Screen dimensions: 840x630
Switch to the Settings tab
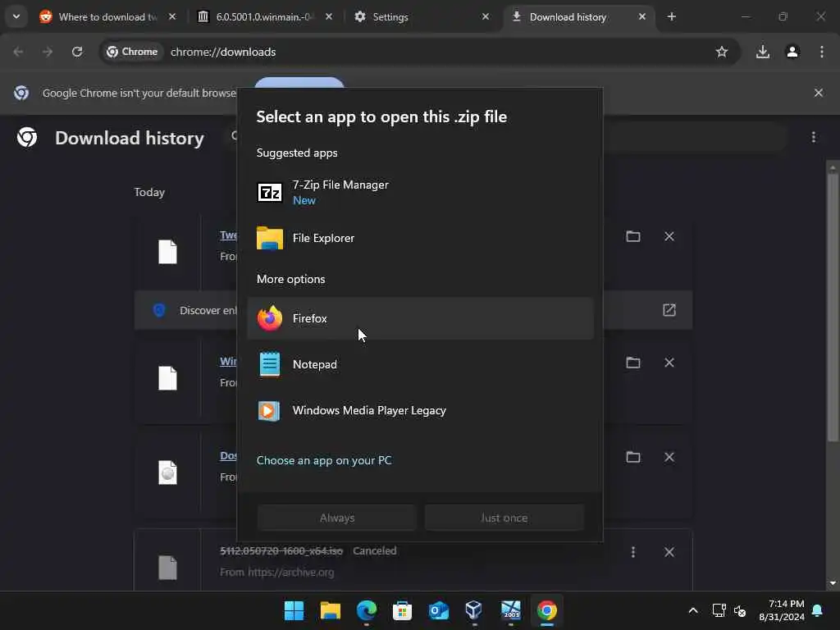pyautogui.click(x=421, y=16)
